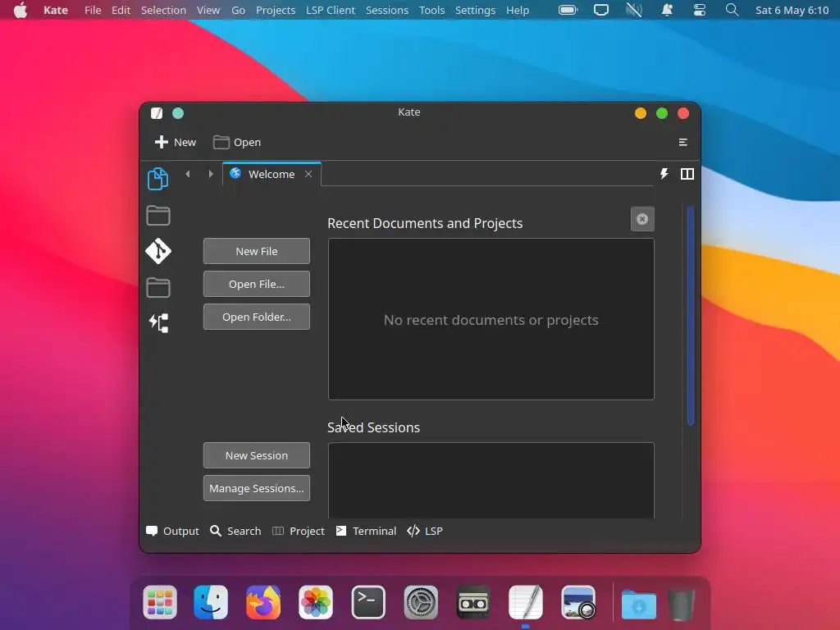Open the LSP Client menu
Screen dimensions: 840x630
[331, 10]
